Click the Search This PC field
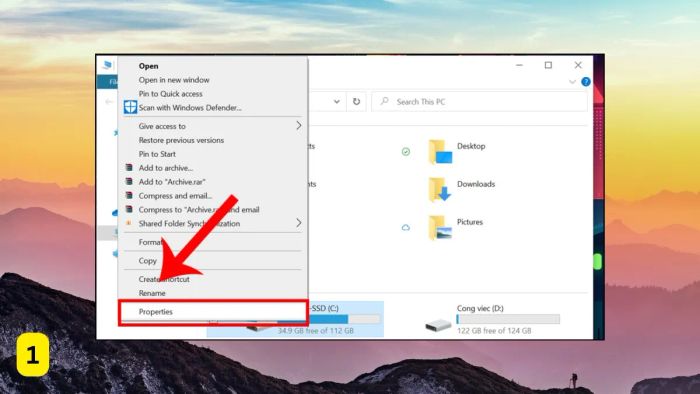Image resolution: width=700 pixels, height=394 pixels. click(479, 102)
